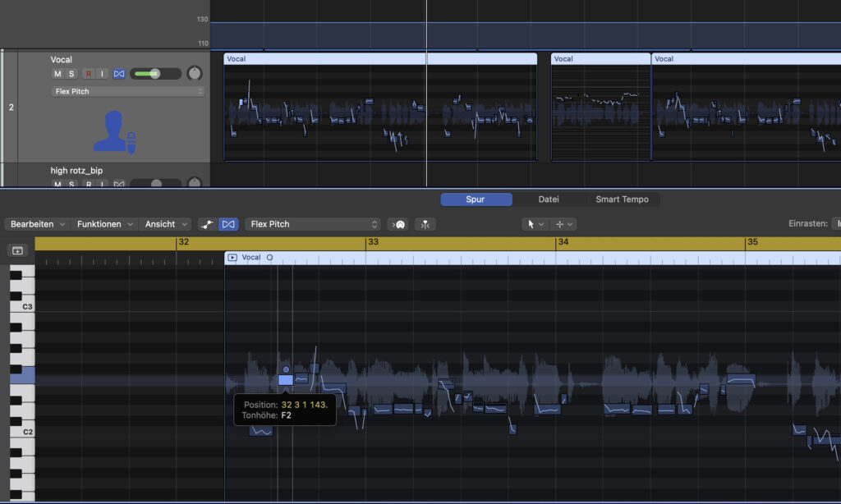Open the Smart Tempo tab
The height and width of the screenshot is (504, 841).
[623, 199]
